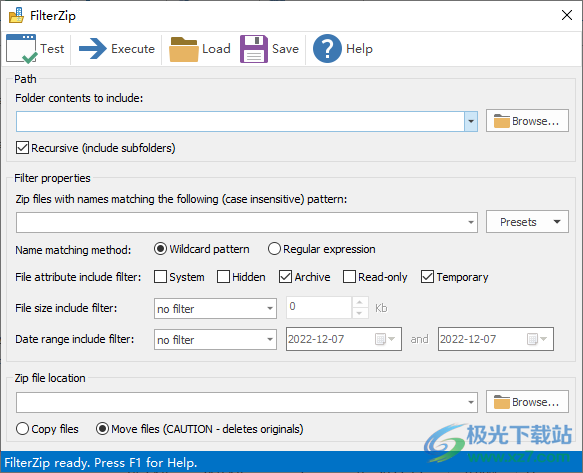Expand the Zip file location dropdown arrow
Screen dimensions: 583x473
tap(471, 402)
